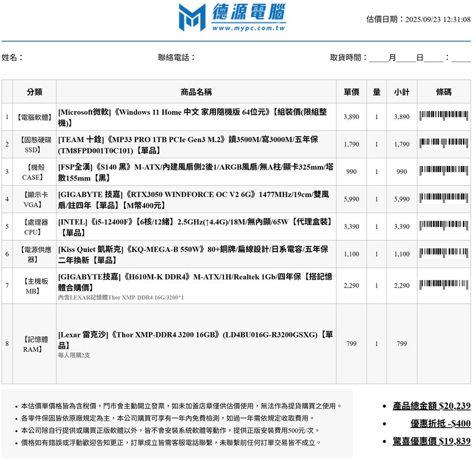Click the barcode in the MP33 PRO SSD row
The height and width of the screenshot is (459, 476).
point(444,143)
